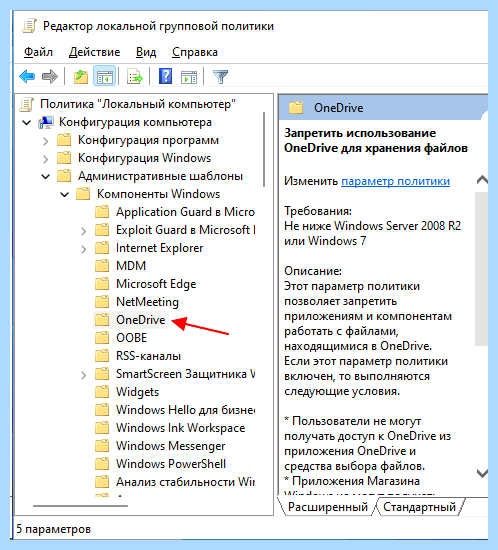
Task: Select Компоненты Windows tree item
Action: [158, 194]
